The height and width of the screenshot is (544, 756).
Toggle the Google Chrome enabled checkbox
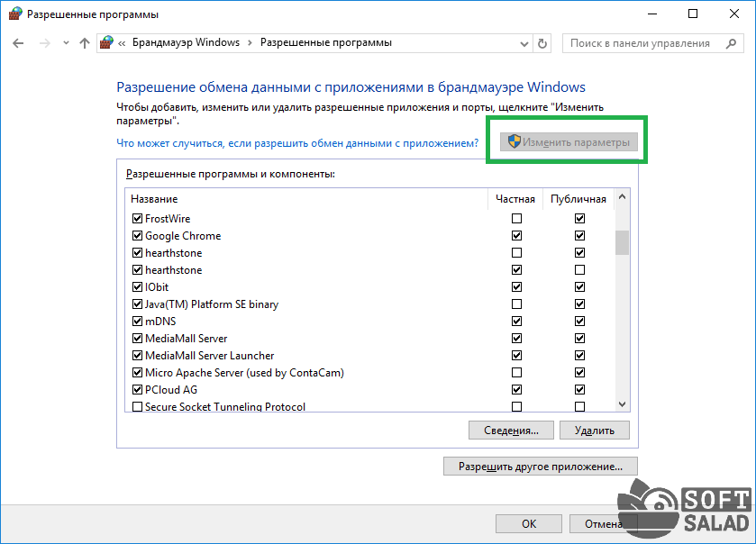click(137, 236)
